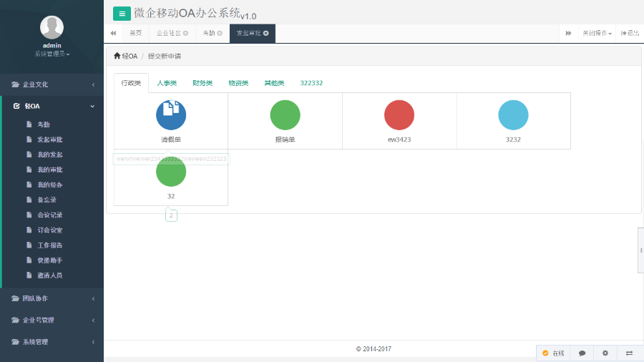This screenshot has height=362, width=644.
Task: Expand the 团队协作 sidebar section
Action: [52, 298]
